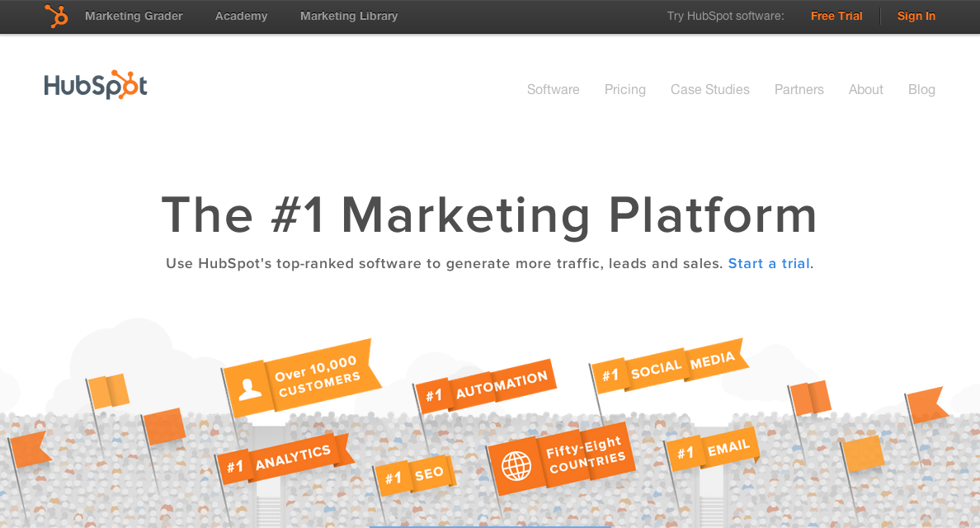Screen dimensions: 980x528
Task: Click the '#1 Email' flag
Action: [713, 450]
